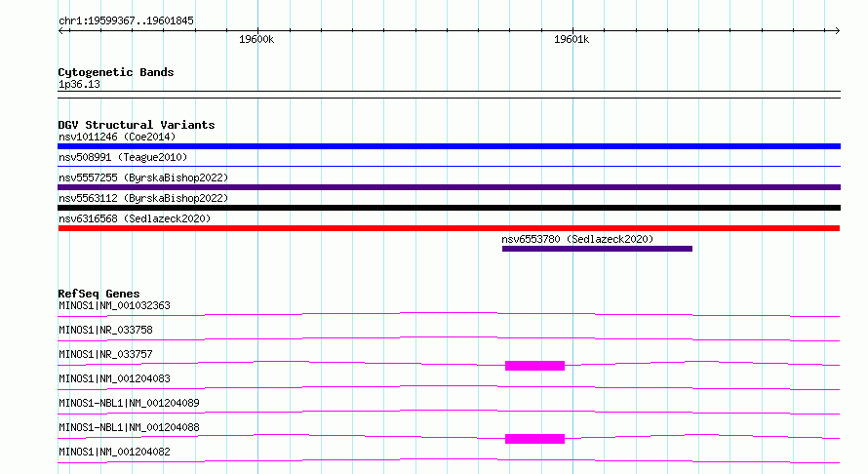Open variant nsv508991 (Teague2010) label
Viewport: 868px width, 474px height.
pyautogui.click(x=123, y=157)
